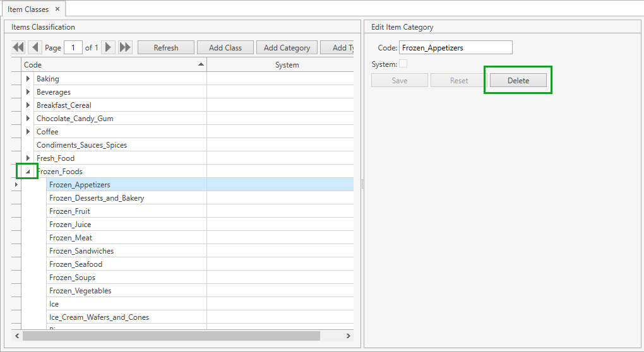Collapse the Frozen_Foods class
This screenshot has height=352, width=644.
pos(28,172)
